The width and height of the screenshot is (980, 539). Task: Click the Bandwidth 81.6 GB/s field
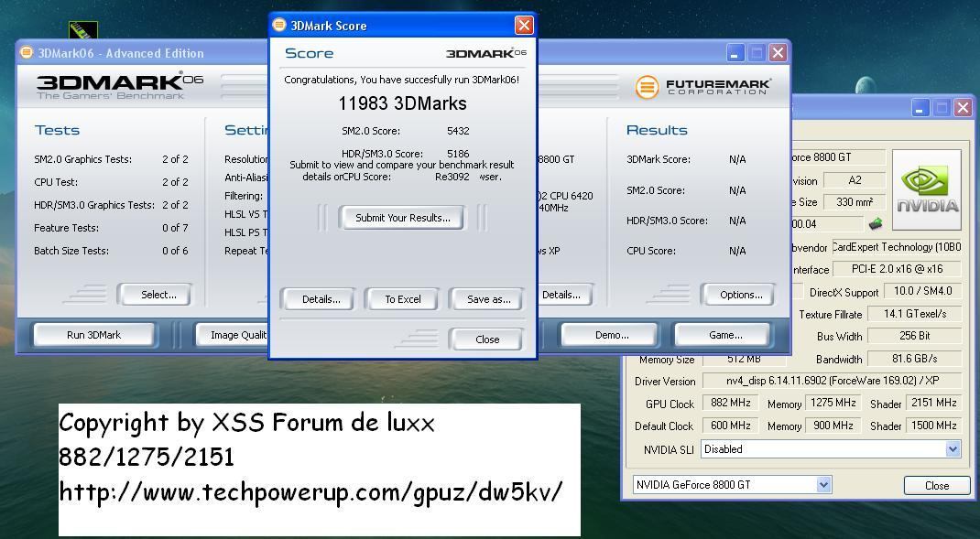coord(914,359)
